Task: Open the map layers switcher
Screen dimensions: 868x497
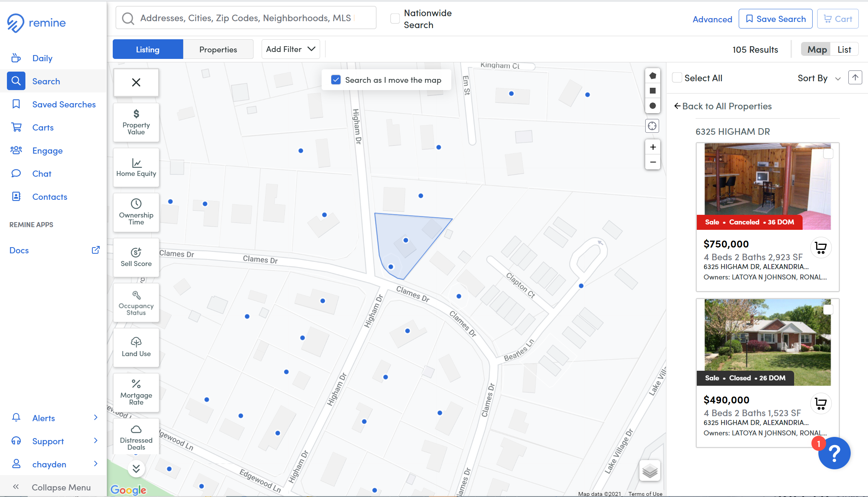Action: [650, 470]
